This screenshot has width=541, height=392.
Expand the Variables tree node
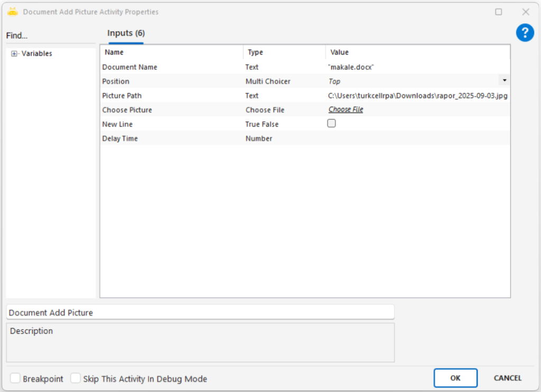coord(14,54)
